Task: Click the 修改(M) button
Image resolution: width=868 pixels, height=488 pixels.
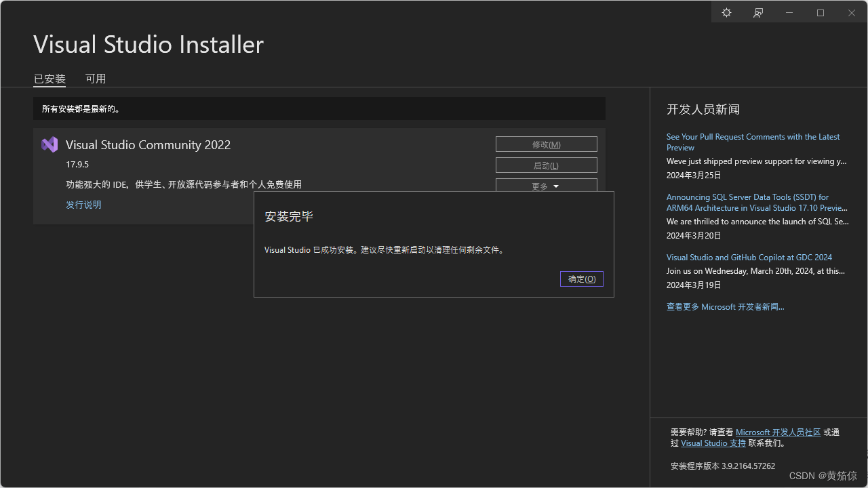Action: coord(547,144)
